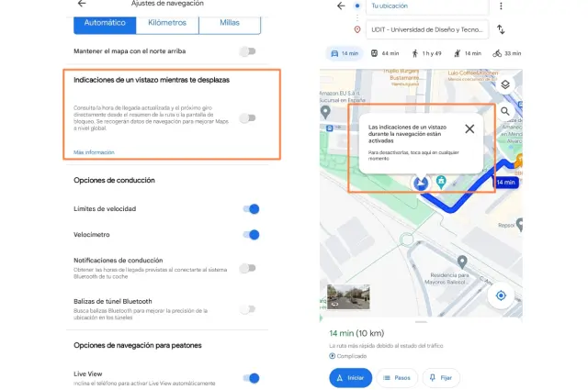
Task: Center map with the location target button
Action: [x=502, y=295]
